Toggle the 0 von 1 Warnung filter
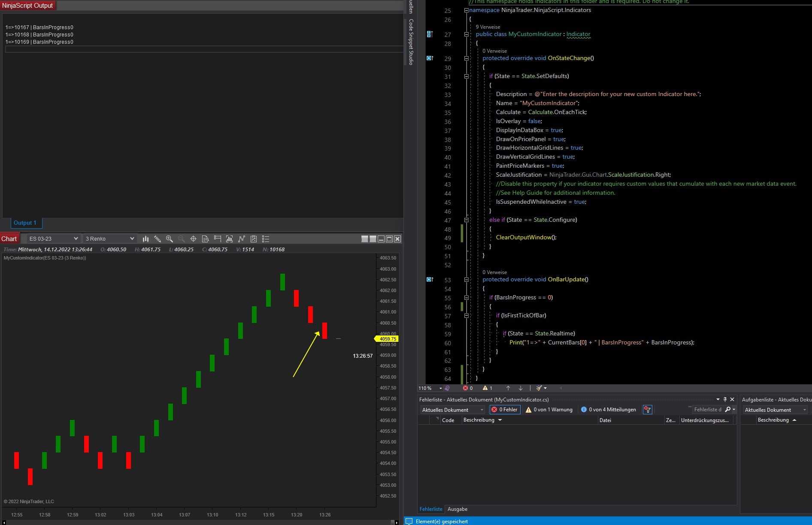Screen dimensions: 812x525 pyautogui.click(x=549, y=410)
